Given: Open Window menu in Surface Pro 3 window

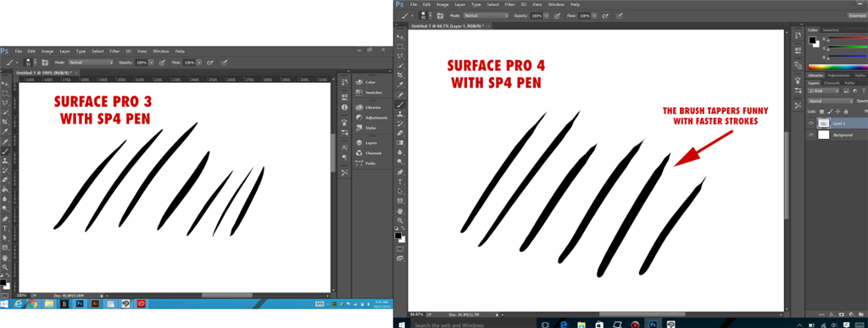Looking at the screenshot, I should point(160,52).
